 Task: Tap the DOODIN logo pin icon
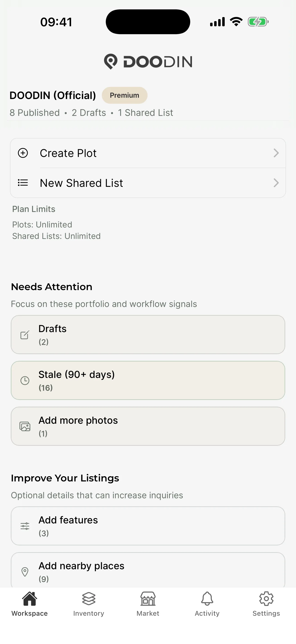[111, 62]
